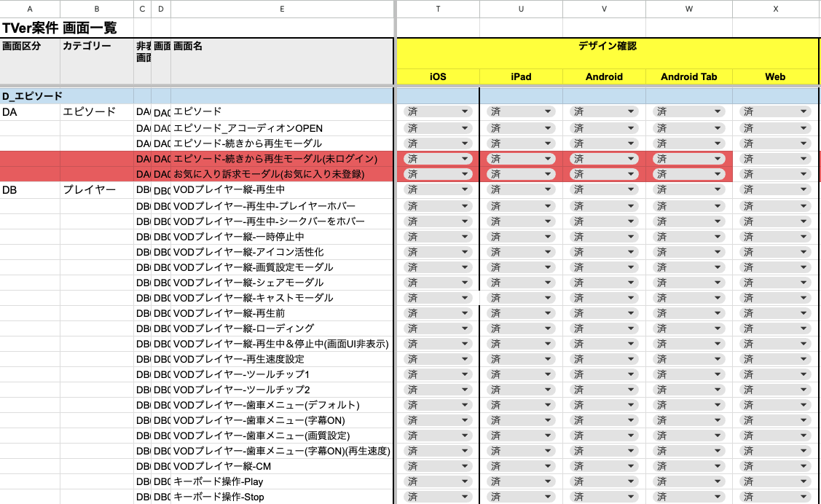Click the TVer案件 画面一覧 title cell
This screenshot has width=821, height=504.
59,28
